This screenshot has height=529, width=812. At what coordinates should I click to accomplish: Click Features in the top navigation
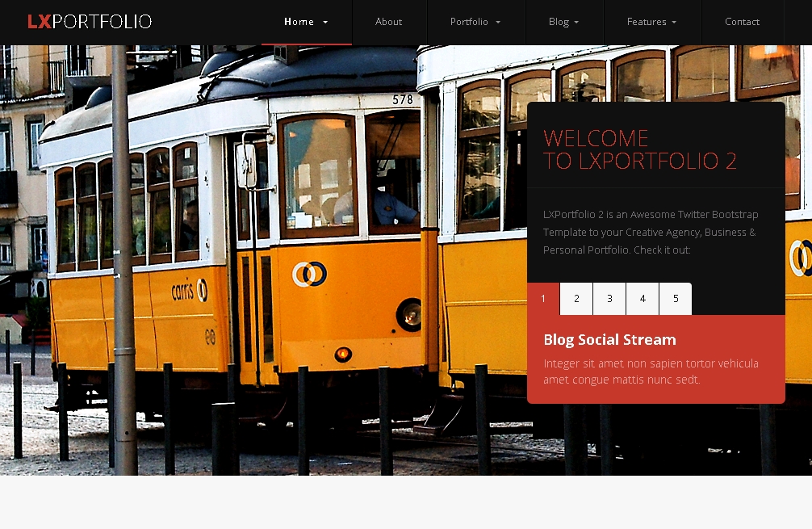(647, 22)
